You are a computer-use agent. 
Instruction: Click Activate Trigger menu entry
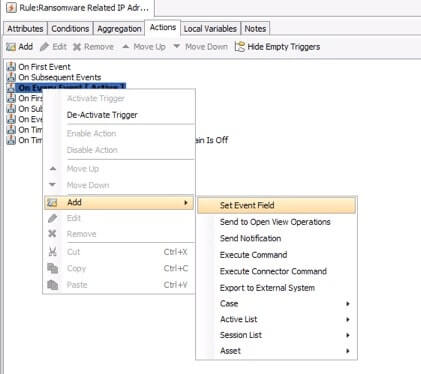(x=119, y=98)
